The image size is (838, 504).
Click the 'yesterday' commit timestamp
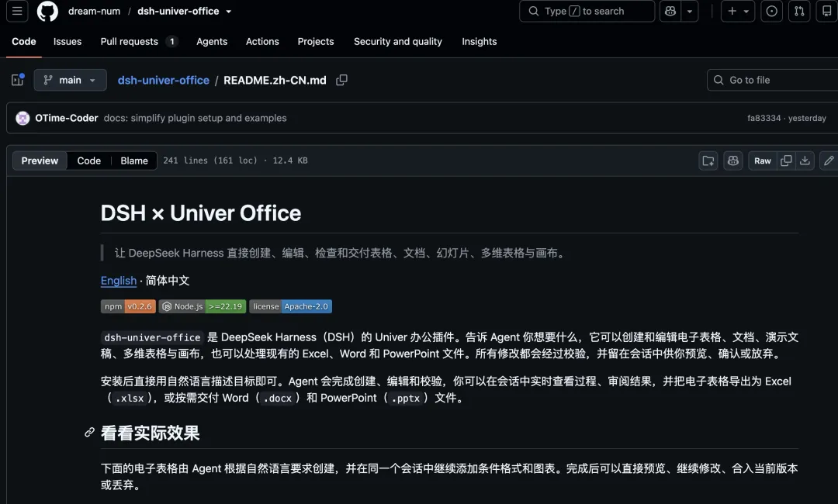pyautogui.click(x=807, y=118)
